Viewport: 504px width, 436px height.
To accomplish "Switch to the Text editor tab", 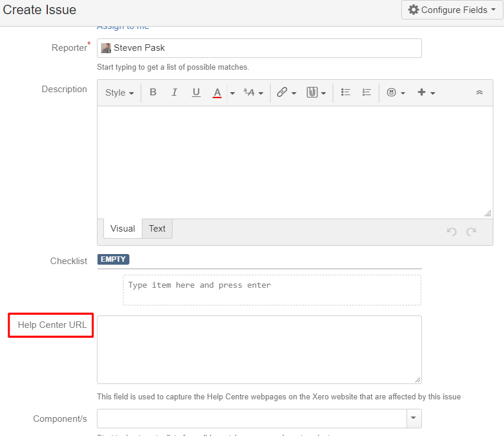I will point(157,229).
